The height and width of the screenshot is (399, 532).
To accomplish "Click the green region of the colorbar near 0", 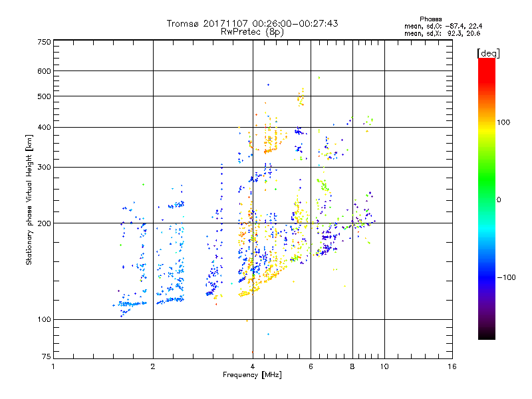I will pyautogui.click(x=487, y=190).
